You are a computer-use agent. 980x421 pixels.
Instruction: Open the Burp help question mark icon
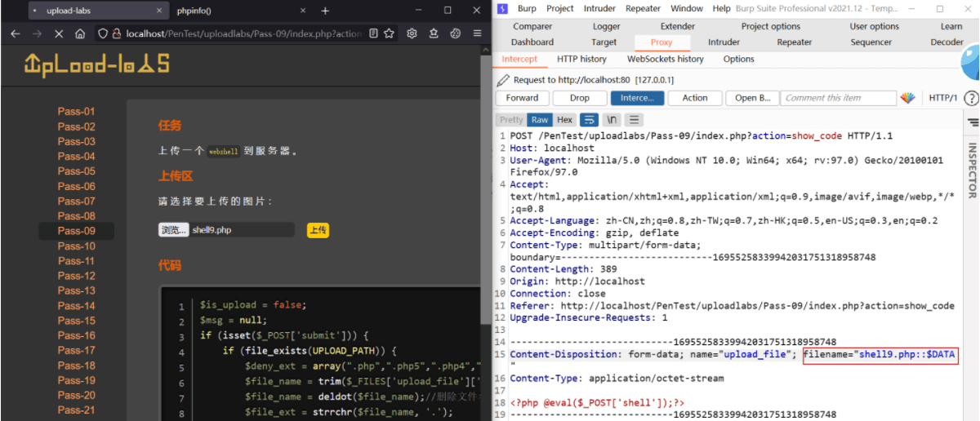[971, 98]
